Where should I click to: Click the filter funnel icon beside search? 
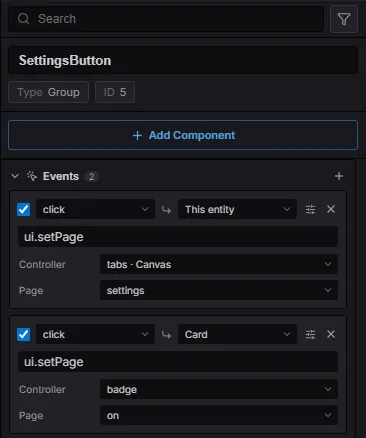point(344,19)
